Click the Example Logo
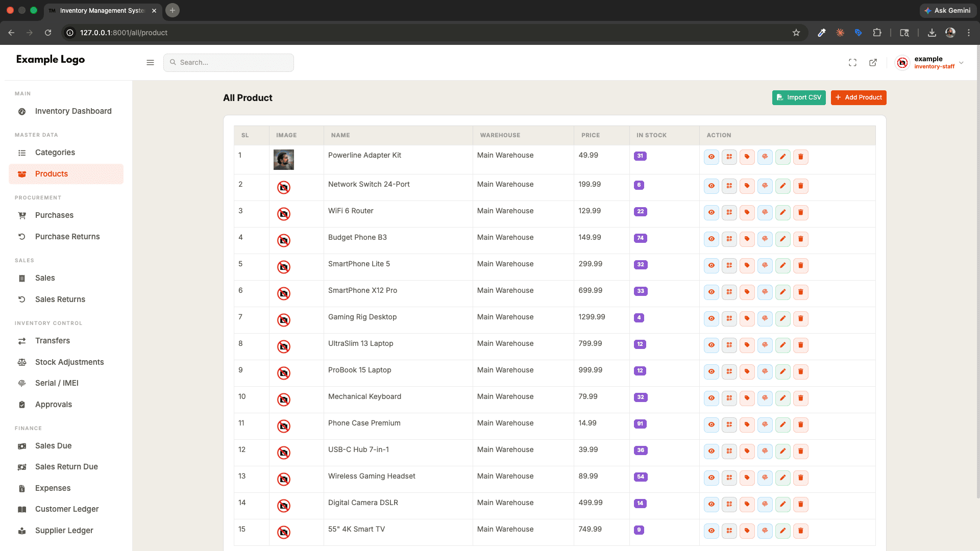Image resolution: width=980 pixels, height=551 pixels. [x=51, y=59]
